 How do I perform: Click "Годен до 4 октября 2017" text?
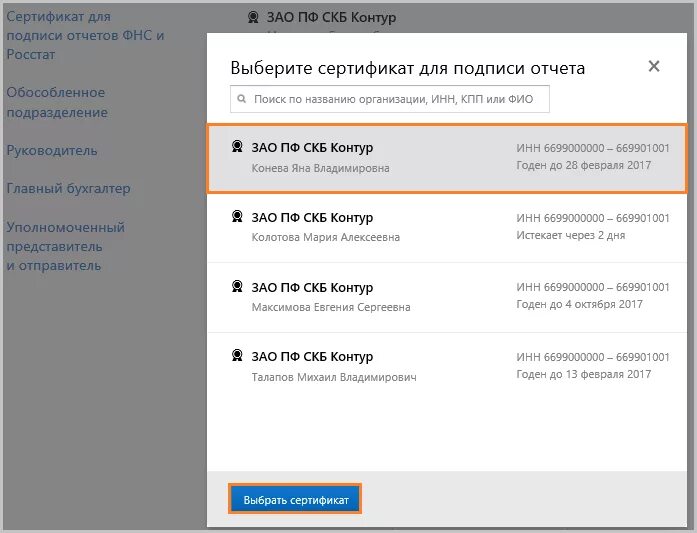[x=579, y=305]
